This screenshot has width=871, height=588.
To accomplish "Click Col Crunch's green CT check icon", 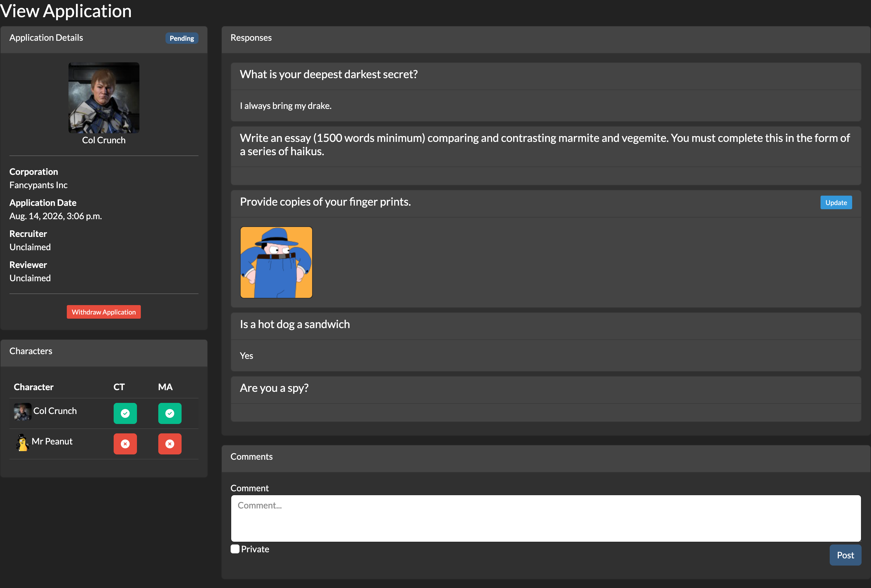I will coord(125,413).
